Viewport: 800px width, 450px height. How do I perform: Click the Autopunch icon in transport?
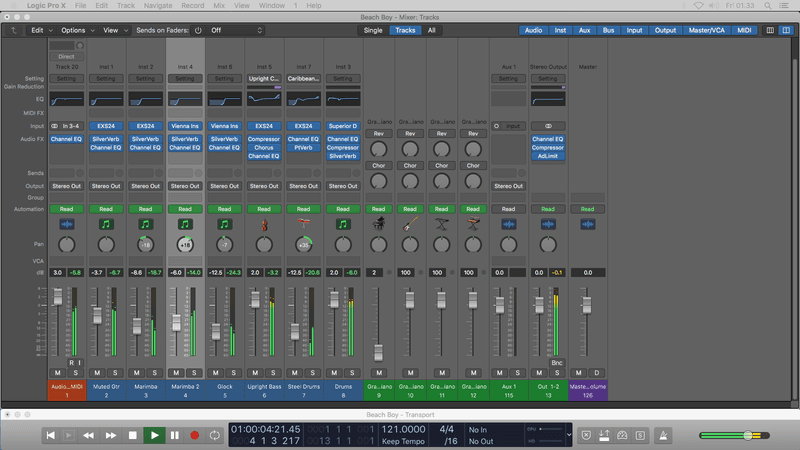click(x=604, y=435)
